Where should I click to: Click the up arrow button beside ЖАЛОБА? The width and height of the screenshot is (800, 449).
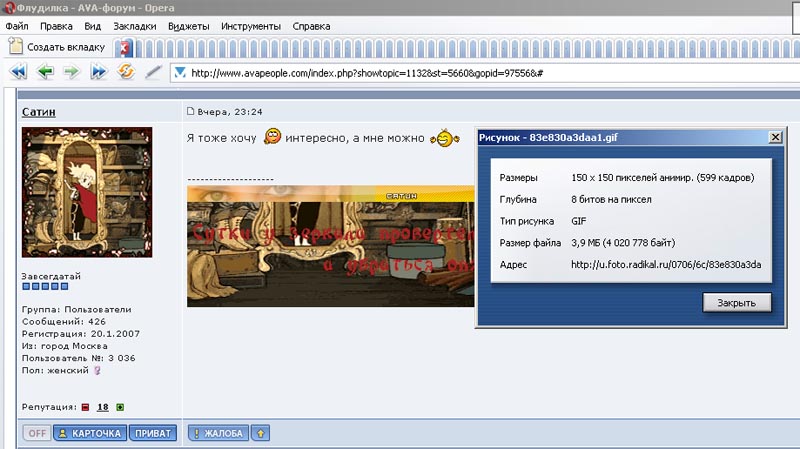pyautogui.click(x=260, y=433)
